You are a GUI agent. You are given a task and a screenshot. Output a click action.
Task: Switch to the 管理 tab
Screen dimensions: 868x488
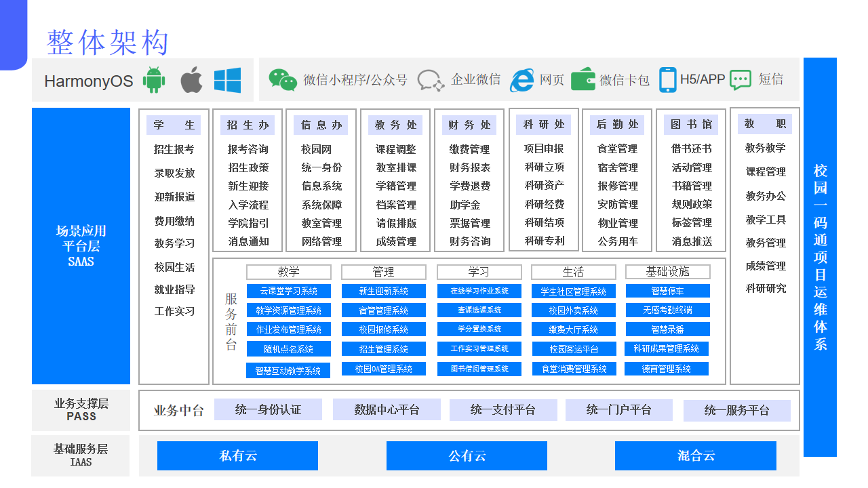pyautogui.click(x=384, y=272)
